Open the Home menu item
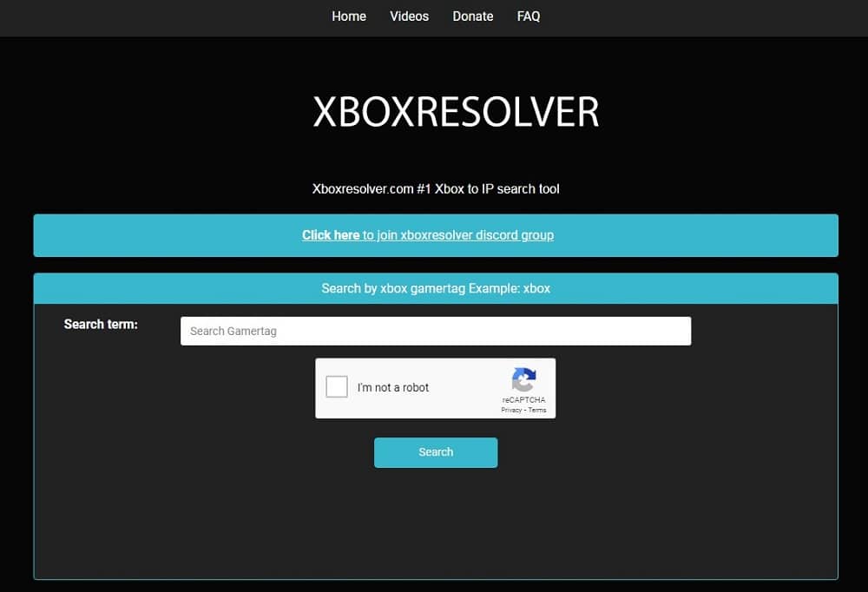The height and width of the screenshot is (592, 868). coord(349,16)
